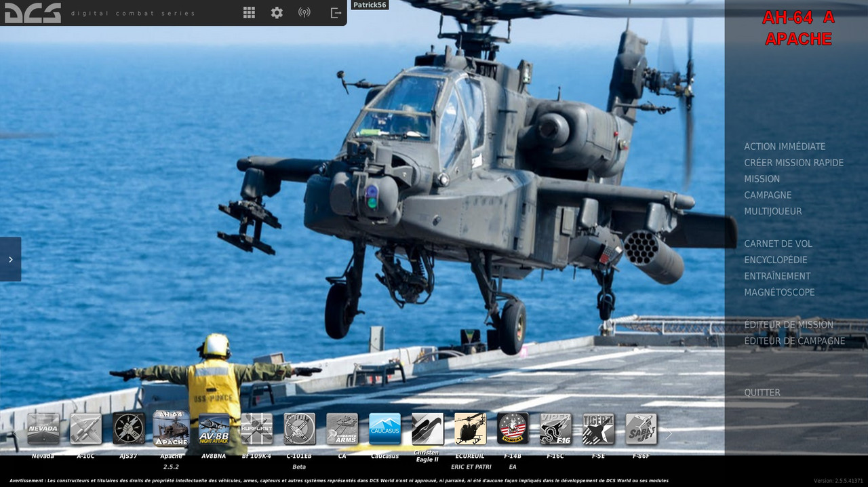Click the logout exit icon
The image size is (868, 487).
pos(336,12)
